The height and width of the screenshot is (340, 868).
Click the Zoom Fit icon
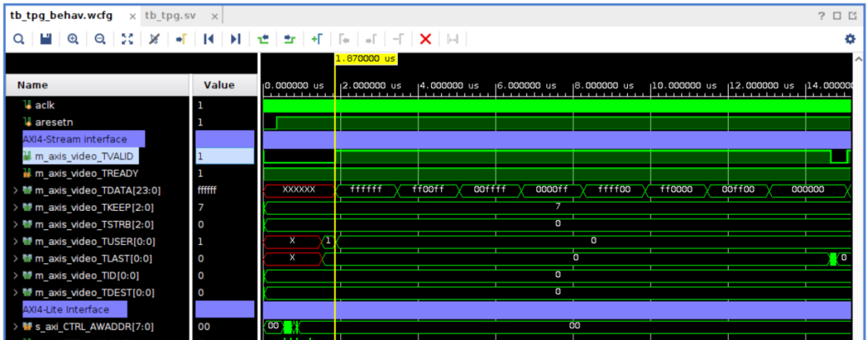pos(127,39)
